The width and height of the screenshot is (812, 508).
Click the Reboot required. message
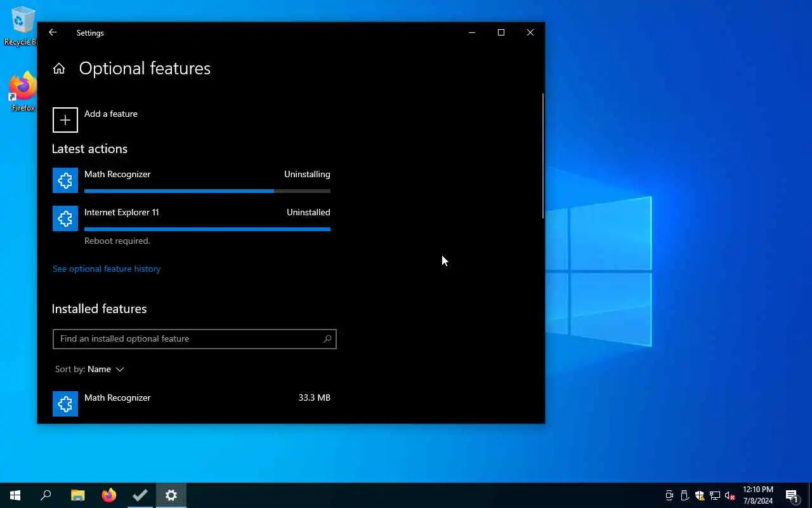pyautogui.click(x=117, y=241)
